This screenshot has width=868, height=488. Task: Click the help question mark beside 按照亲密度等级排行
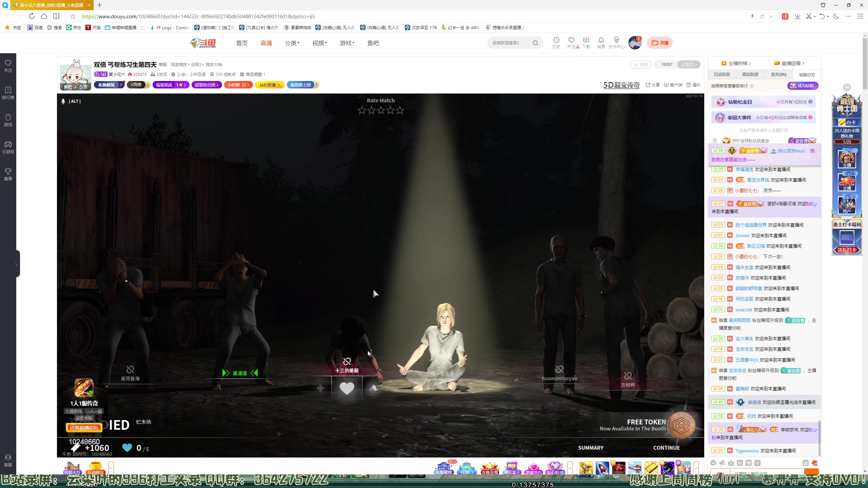pyautogui.click(x=752, y=86)
